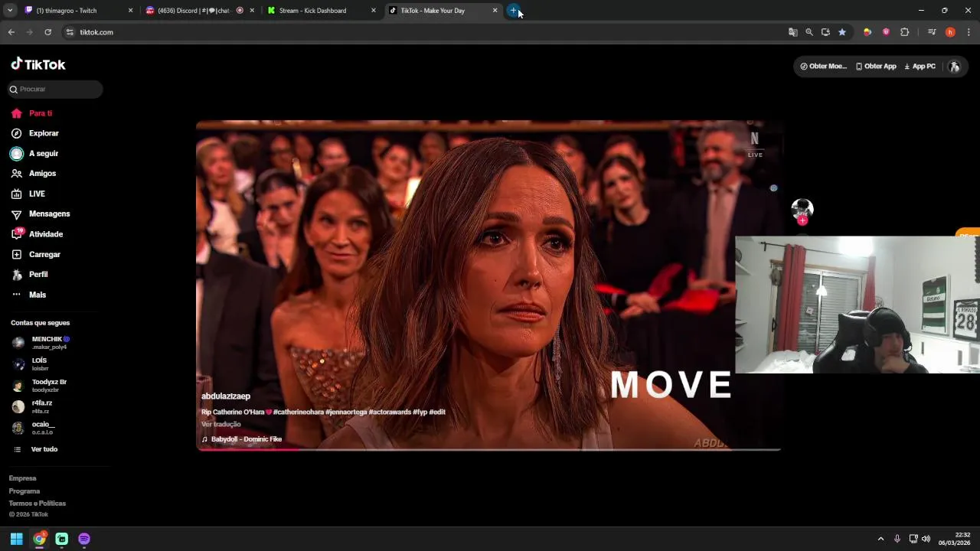Open the tab search dropdown

click(10, 11)
